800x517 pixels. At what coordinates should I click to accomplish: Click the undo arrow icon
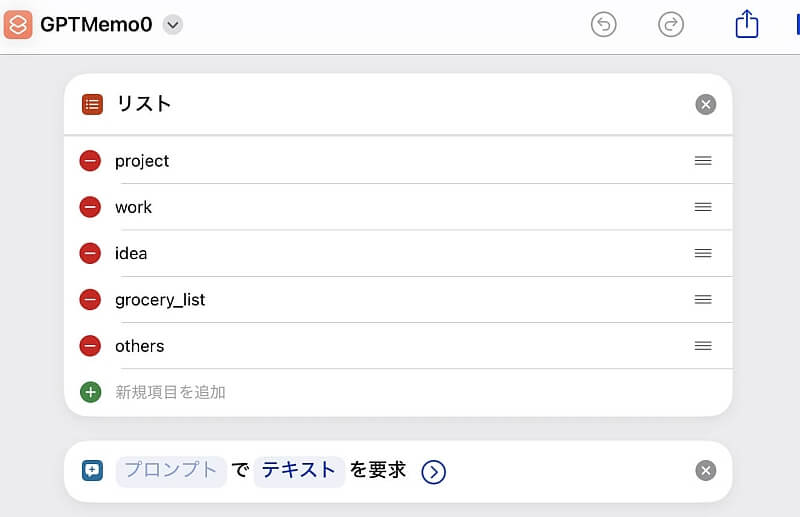click(x=604, y=24)
